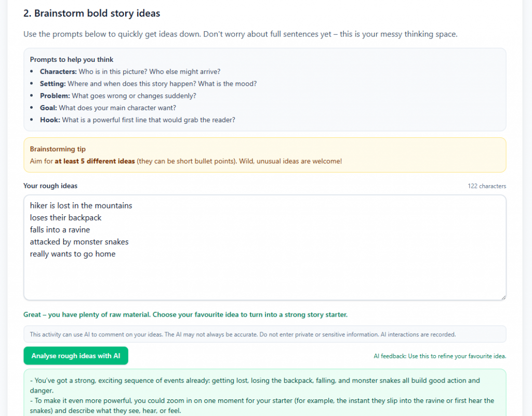Click the 'attacked by monster snakes' line
Image resolution: width=532 pixels, height=416 pixels.
point(79,242)
